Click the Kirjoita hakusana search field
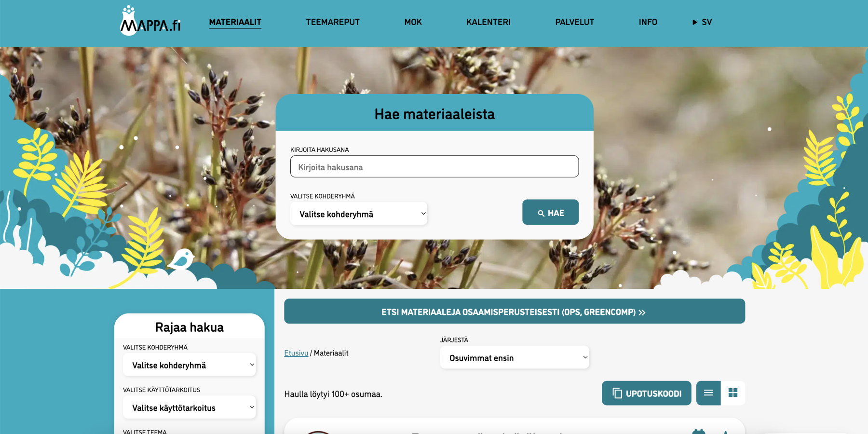 (x=434, y=166)
